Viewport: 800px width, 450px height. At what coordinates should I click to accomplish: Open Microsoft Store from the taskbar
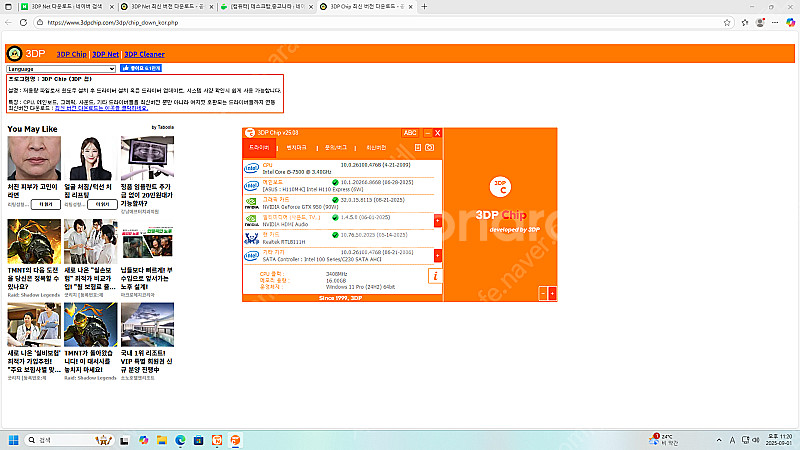point(198,440)
